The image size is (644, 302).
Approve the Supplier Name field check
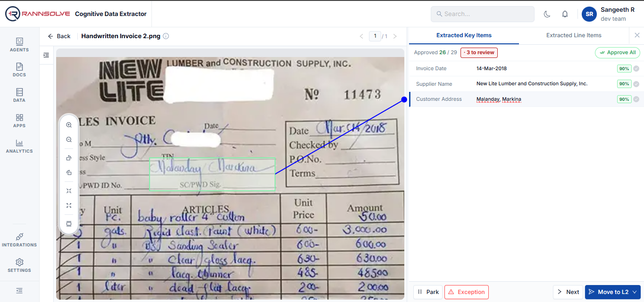click(x=636, y=84)
